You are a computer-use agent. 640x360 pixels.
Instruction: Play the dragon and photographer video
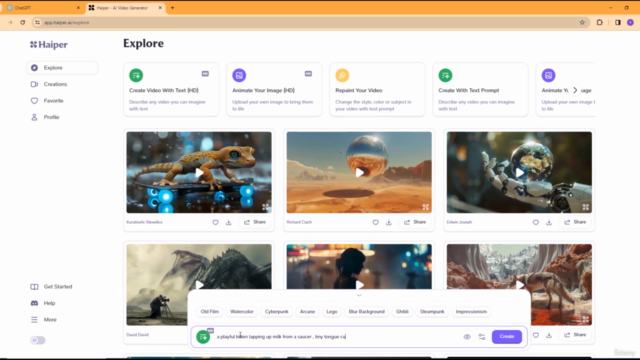point(199,284)
